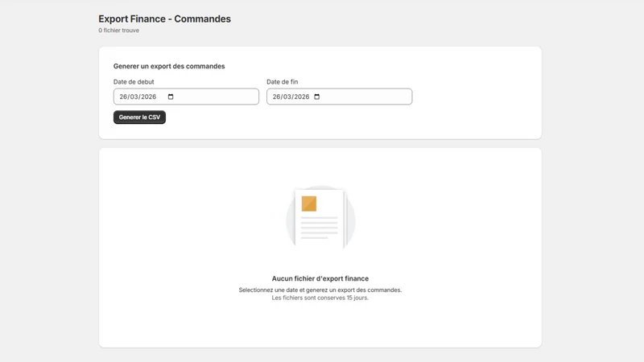644x362 pixels.
Task: Click 'Aucun fichier d'export finance' message
Action: point(320,278)
